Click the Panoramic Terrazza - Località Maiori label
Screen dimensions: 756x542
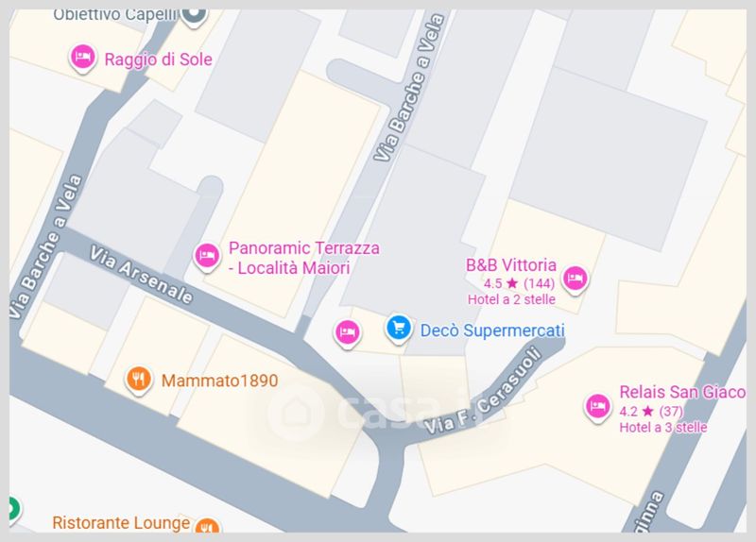pos(303,258)
